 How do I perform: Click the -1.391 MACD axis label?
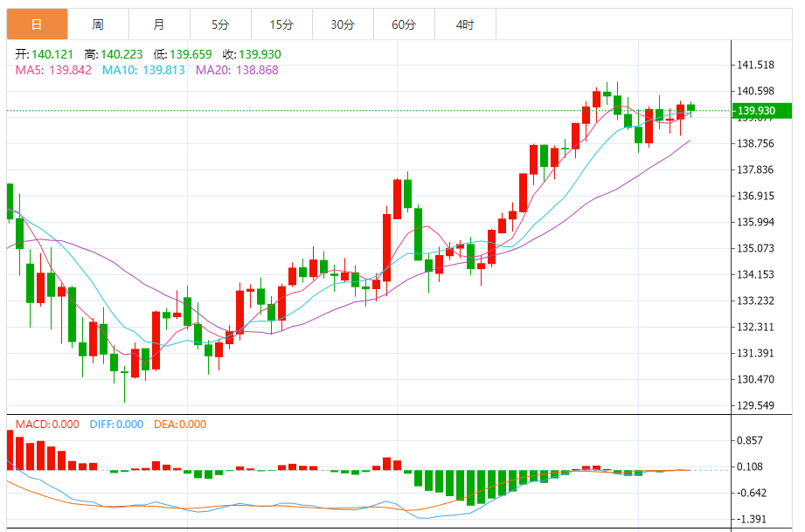[751, 519]
